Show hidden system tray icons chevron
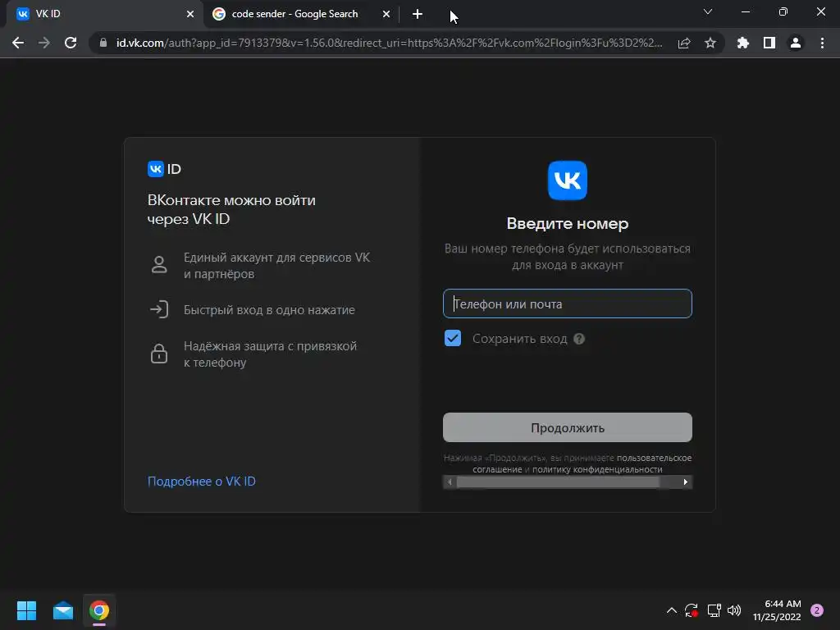 point(671,610)
